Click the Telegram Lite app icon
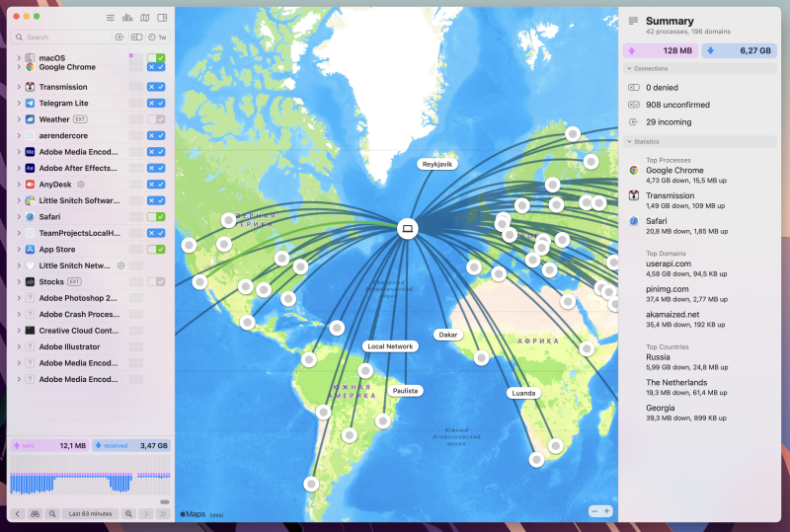 30,104
